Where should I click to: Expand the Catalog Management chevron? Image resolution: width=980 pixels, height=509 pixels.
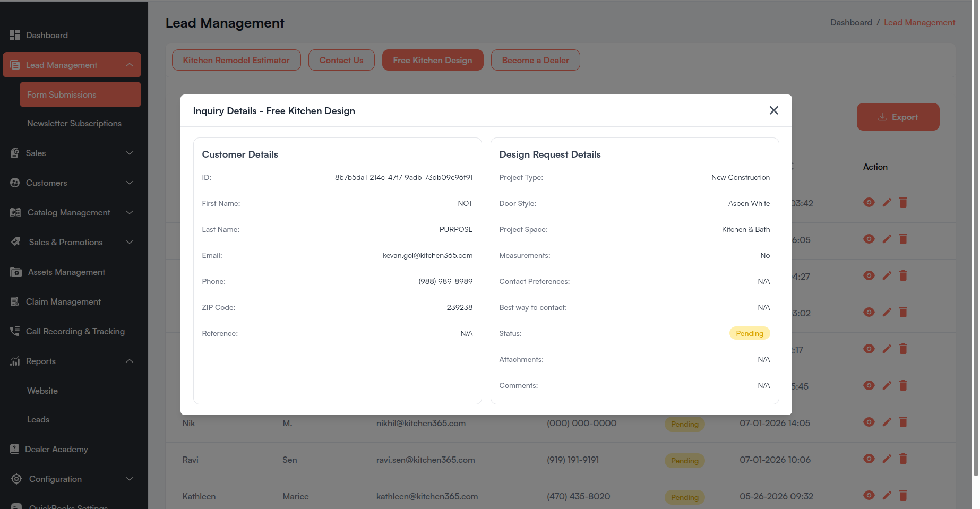click(x=130, y=212)
